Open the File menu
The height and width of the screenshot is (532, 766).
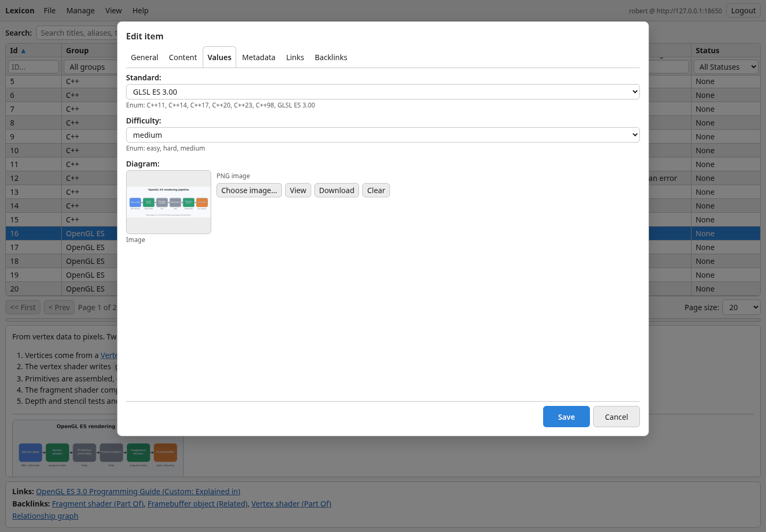[49, 11]
